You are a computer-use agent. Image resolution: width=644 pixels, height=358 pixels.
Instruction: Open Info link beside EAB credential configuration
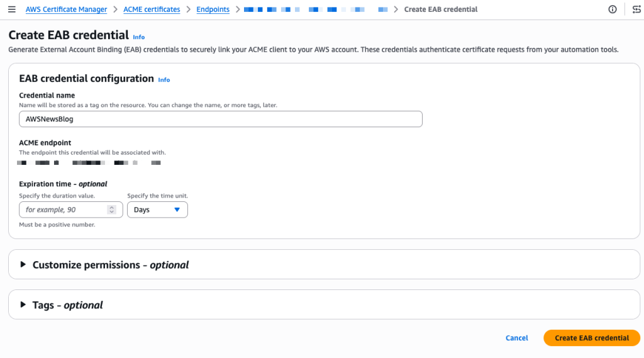(164, 80)
